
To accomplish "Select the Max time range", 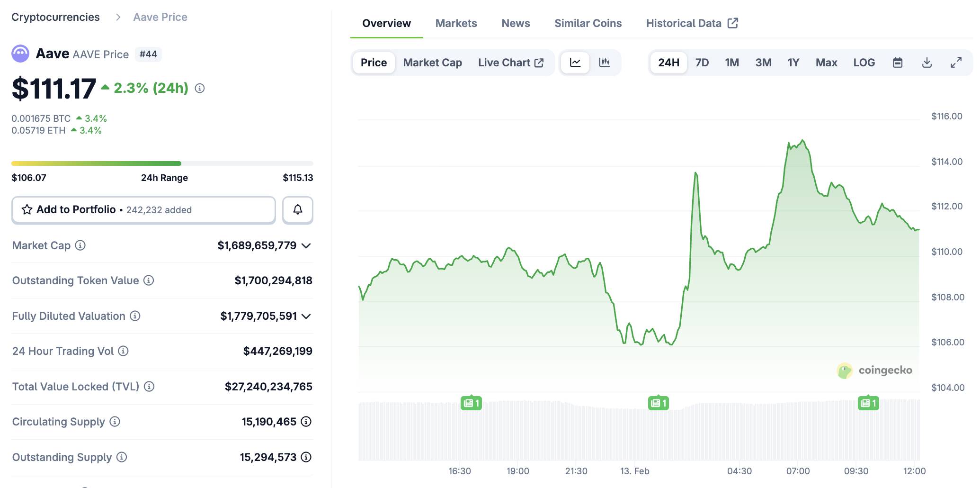I will (x=826, y=63).
